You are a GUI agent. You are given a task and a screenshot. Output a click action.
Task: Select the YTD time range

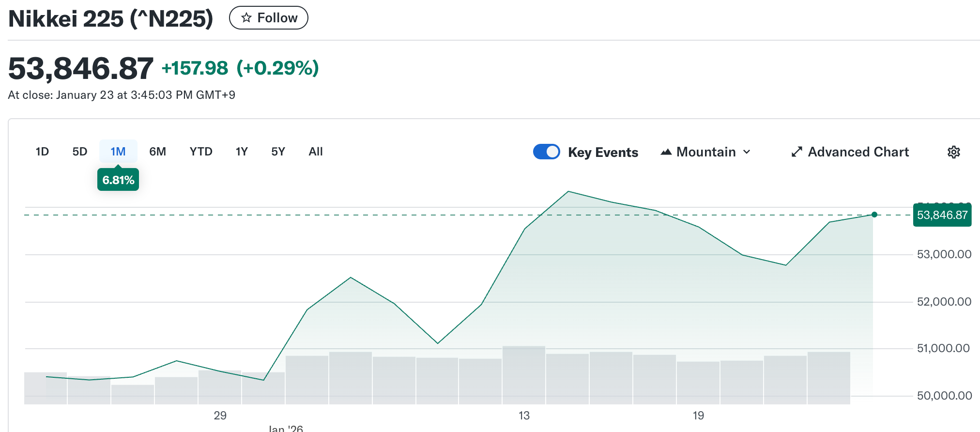click(201, 152)
